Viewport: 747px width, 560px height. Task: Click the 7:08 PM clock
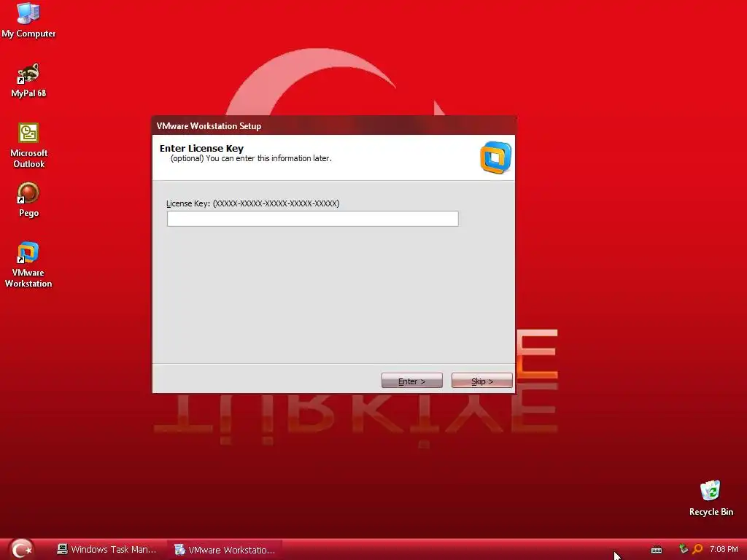click(x=724, y=549)
